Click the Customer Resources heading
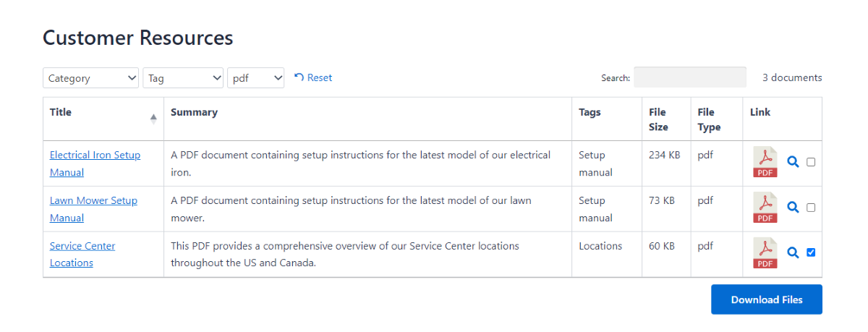 point(138,38)
